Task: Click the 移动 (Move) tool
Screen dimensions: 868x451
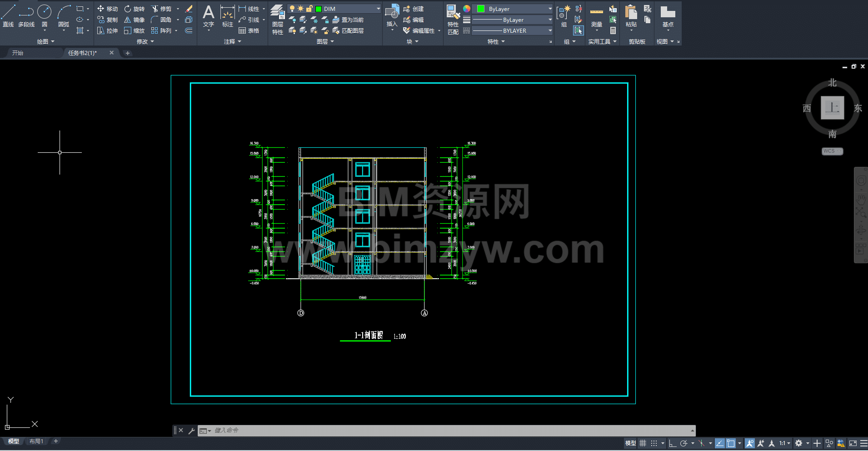Action: coord(108,9)
